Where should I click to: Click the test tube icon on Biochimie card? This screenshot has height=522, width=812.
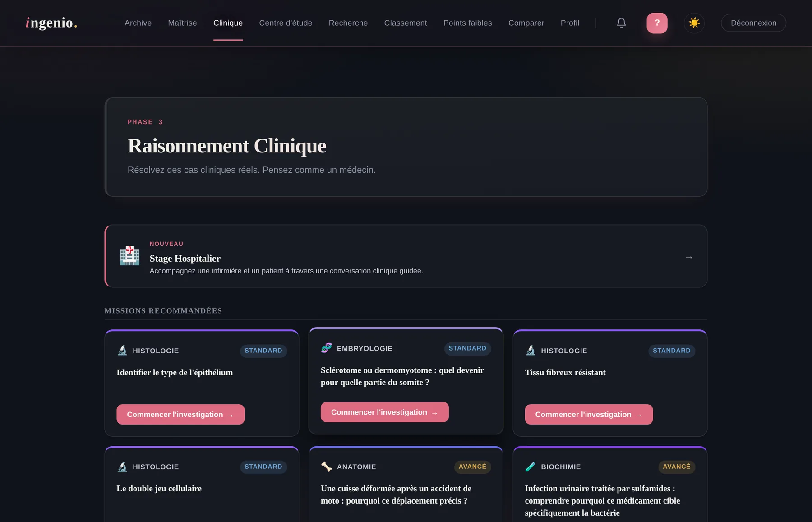pyautogui.click(x=531, y=467)
